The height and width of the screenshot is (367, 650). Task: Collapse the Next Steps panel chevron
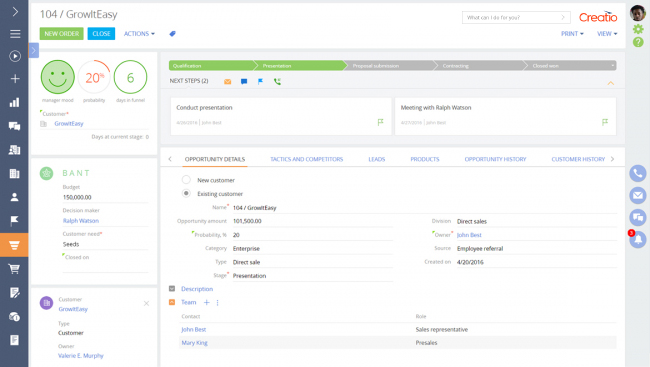click(x=611, y=83)
